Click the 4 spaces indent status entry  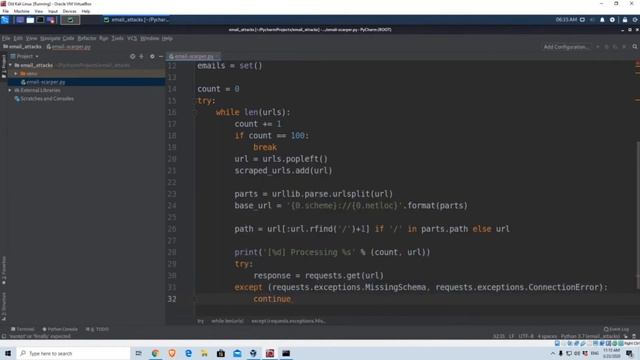tap(547, 336)
